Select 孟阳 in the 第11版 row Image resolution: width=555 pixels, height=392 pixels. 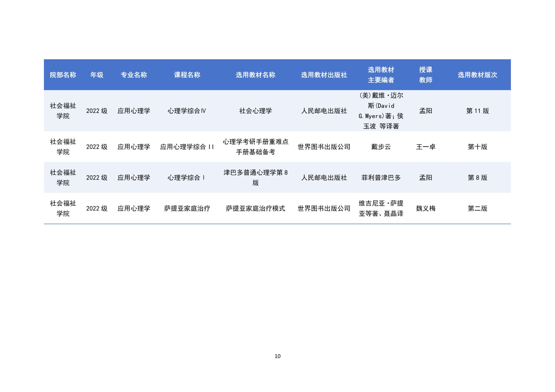click(425, 111)
